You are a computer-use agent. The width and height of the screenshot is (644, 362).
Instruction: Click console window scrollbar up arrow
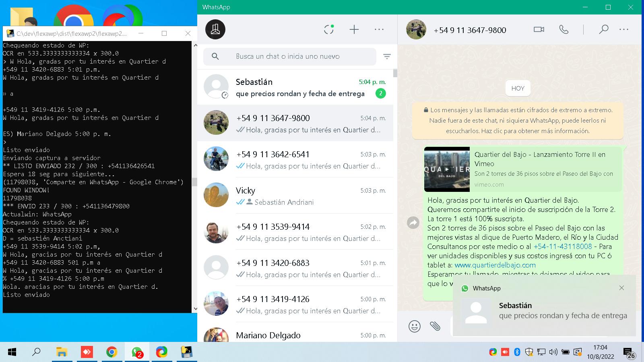click(x=195, y=45)
